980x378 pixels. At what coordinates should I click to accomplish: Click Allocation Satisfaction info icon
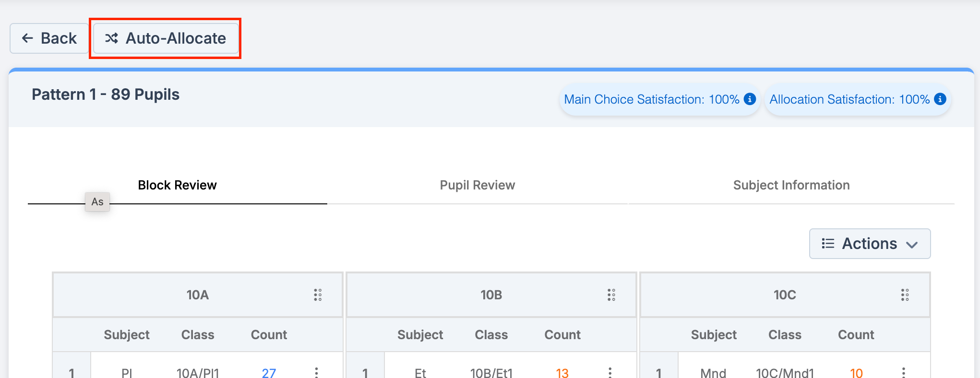coord(940,99)
